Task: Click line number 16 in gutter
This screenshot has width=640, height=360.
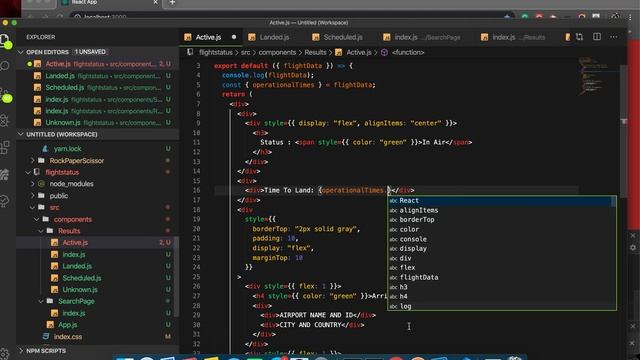Action: 196,190
